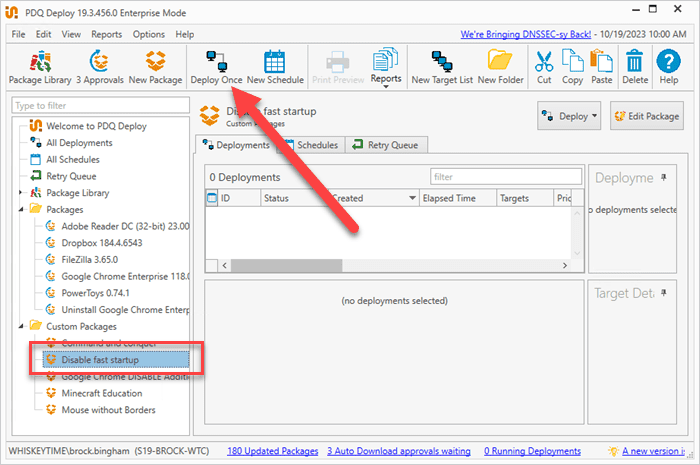700x465 pixels.
Task: Click the Cut scissors icon
Action: coord(544,67)
